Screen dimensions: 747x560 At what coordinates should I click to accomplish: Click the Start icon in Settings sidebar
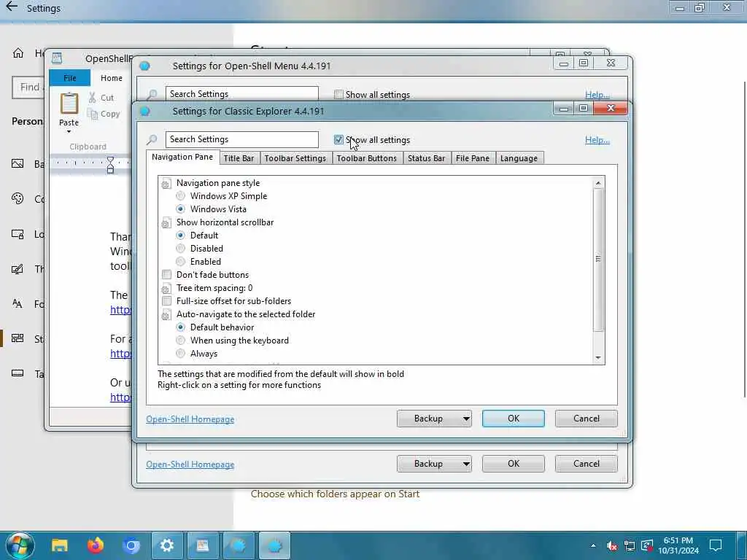(x=18, y=338)
